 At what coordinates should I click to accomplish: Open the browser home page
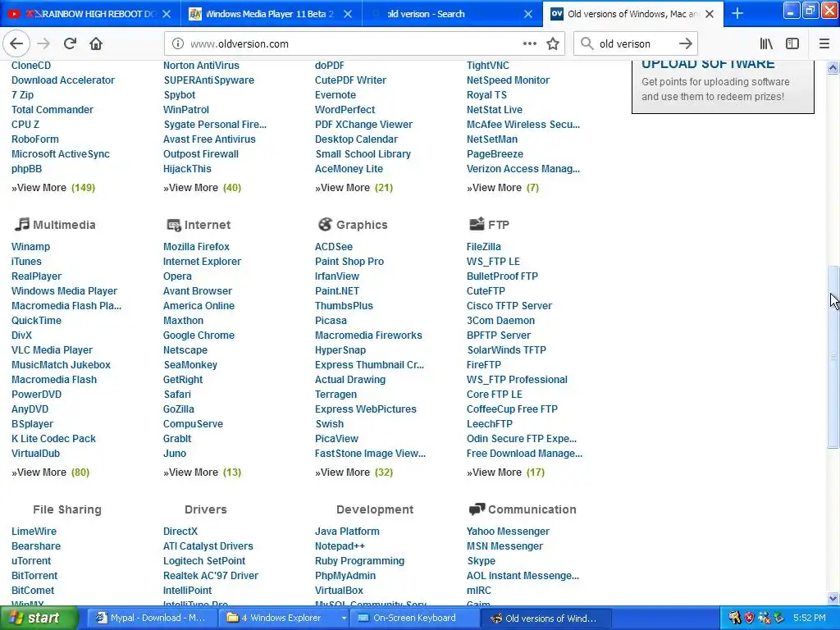[96, 44]
